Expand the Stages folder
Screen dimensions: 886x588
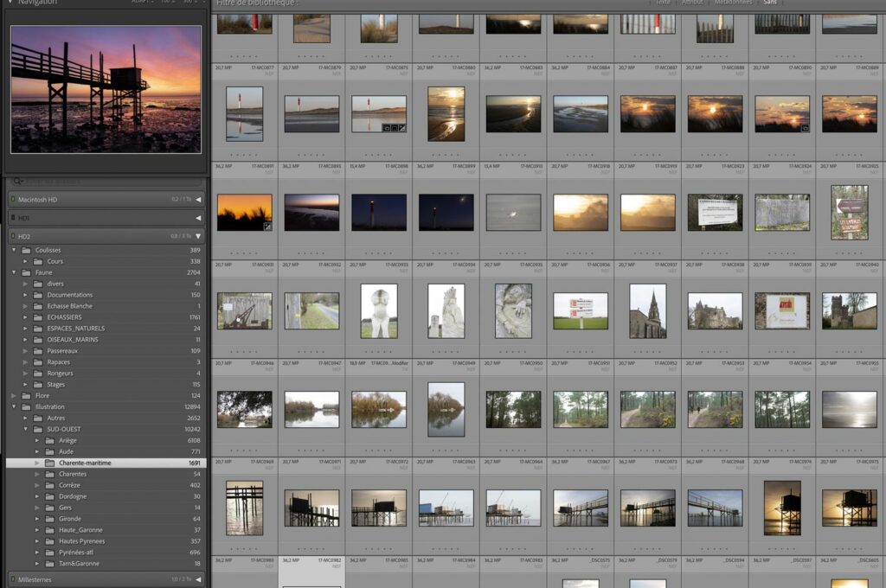click(x=25, y=385)
